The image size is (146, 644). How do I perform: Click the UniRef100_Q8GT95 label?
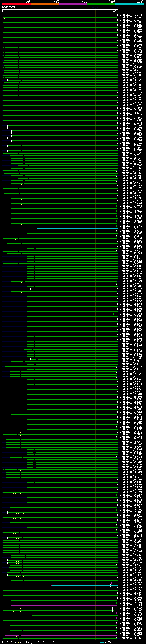131,633
